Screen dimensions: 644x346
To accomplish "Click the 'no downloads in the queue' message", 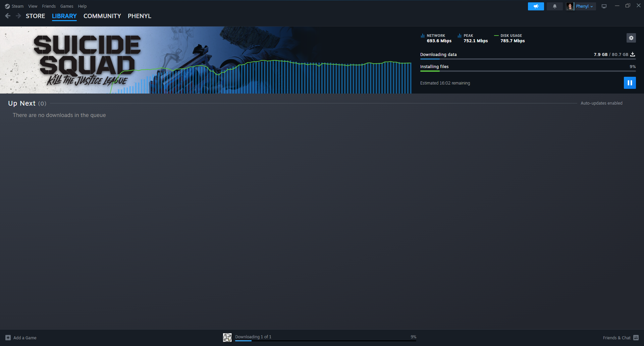I will point(59,115).
